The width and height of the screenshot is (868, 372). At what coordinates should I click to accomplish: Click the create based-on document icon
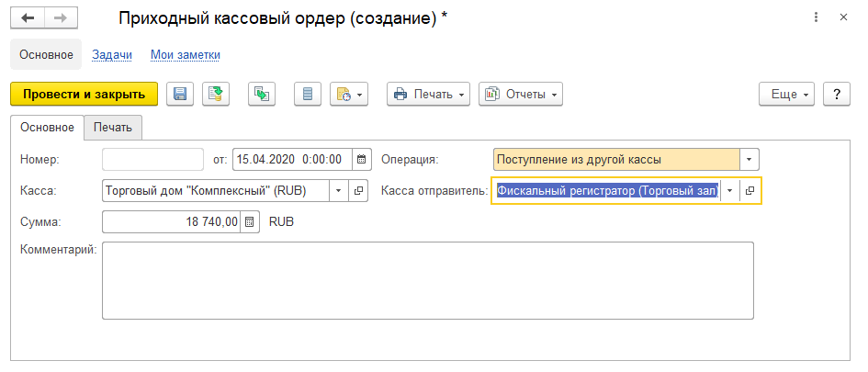(x=262, y=94)
